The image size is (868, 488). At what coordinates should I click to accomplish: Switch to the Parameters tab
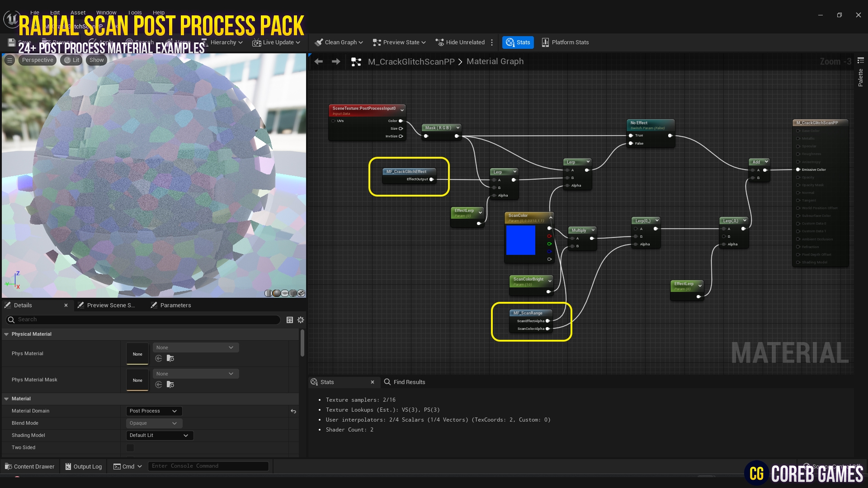pos(175,305)
